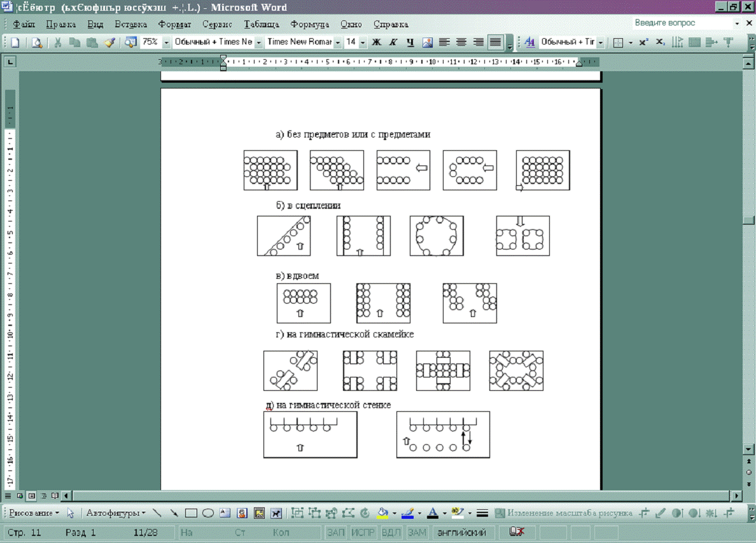
Task: Open the Таблица menu
Action: coord(261,24)
